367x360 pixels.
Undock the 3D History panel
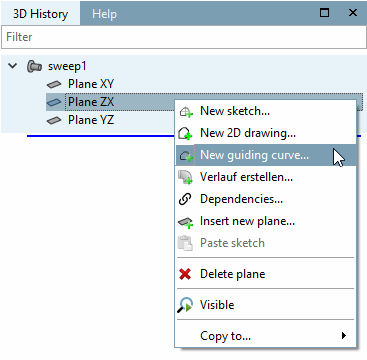[x=324, y=13]
